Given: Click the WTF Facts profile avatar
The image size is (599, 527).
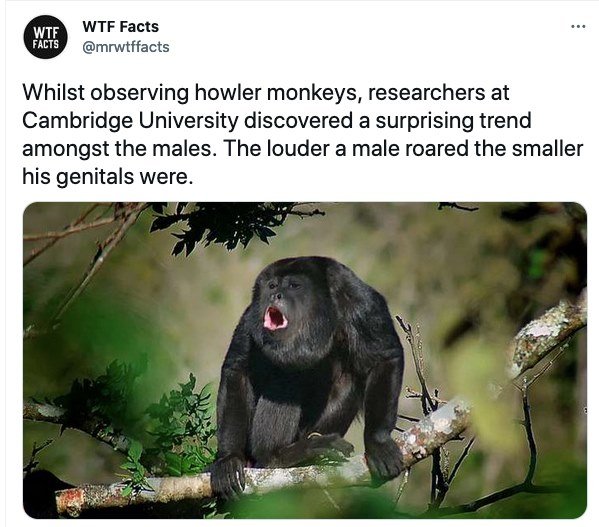Looking at the screenshot, I should [45, 37].
